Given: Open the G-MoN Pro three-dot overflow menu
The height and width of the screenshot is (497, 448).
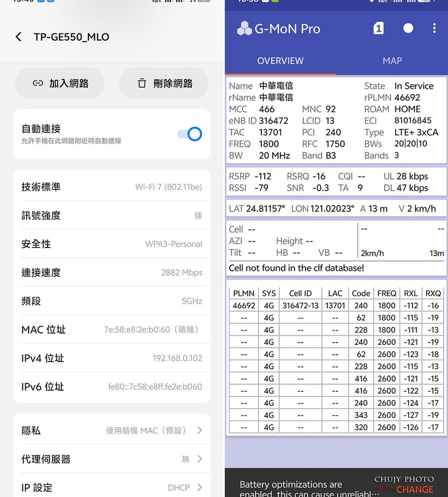Looking at the screenshot, I should pyautogui.click(x=434, y=28).
